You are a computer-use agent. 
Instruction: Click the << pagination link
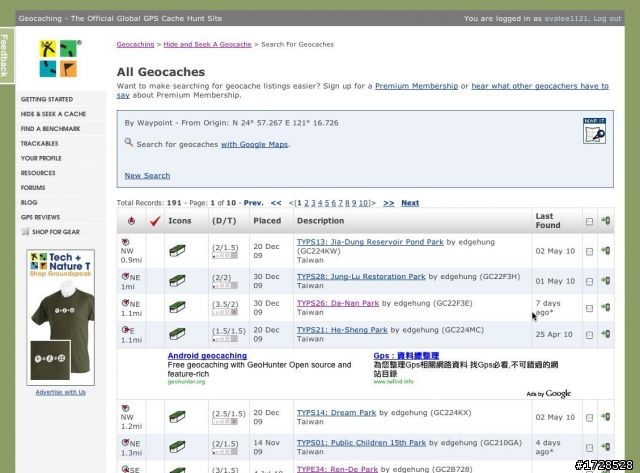pos(276,203)
